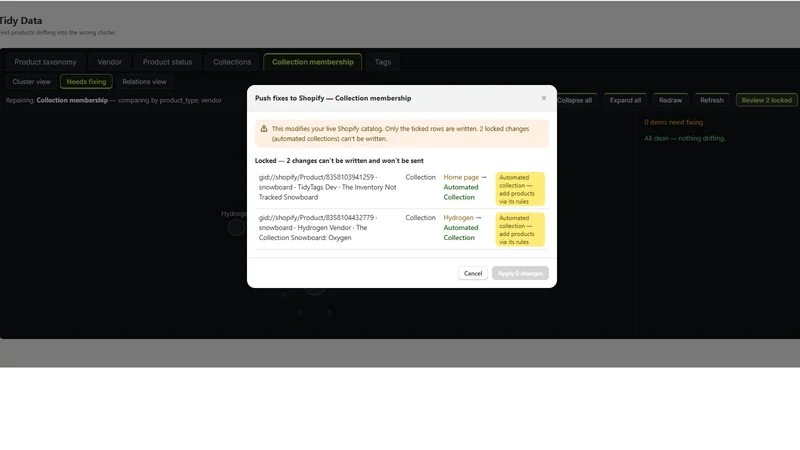800x450 pixels.
Task: Open the Product status tab
Action: click(167, 62)
